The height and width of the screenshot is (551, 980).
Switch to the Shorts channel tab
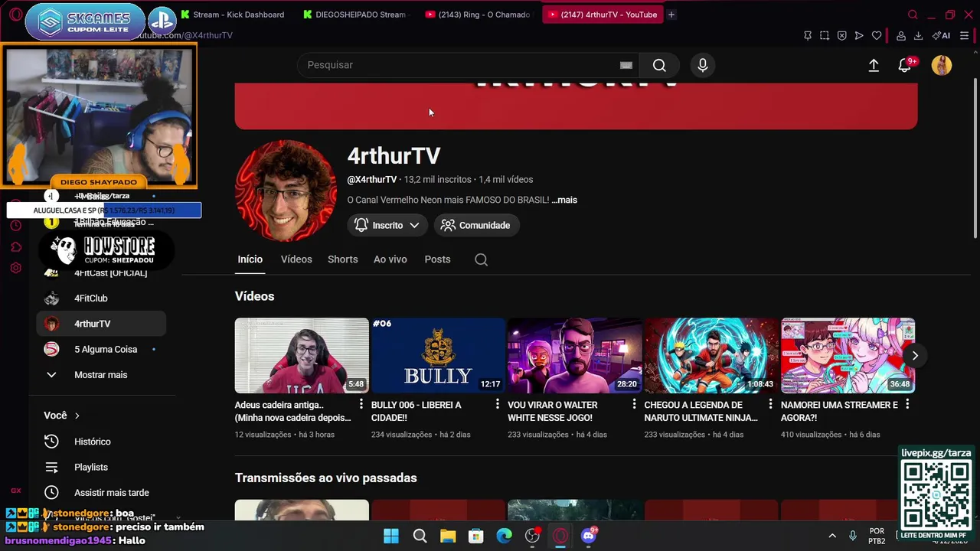tap(343, 259)
